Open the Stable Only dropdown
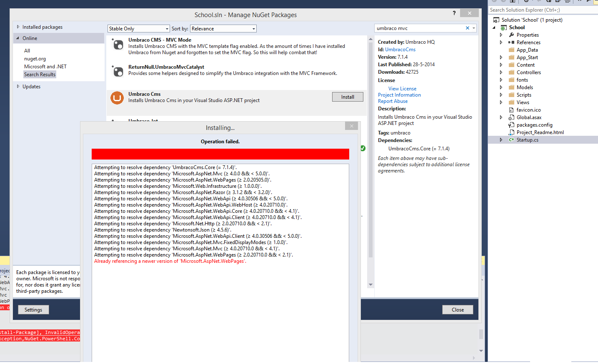Screen dimensions: 598x364 [x=139, y=29]
